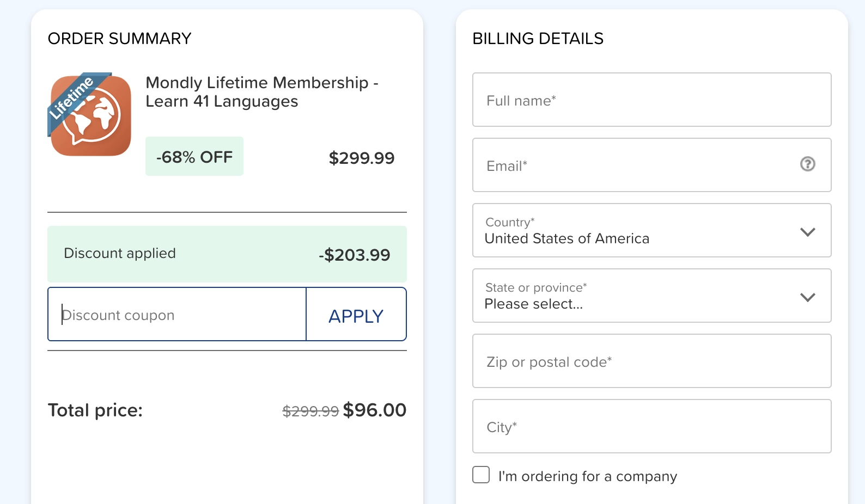
Task: Select the Zip or postal code field
Action: point(651,361)
